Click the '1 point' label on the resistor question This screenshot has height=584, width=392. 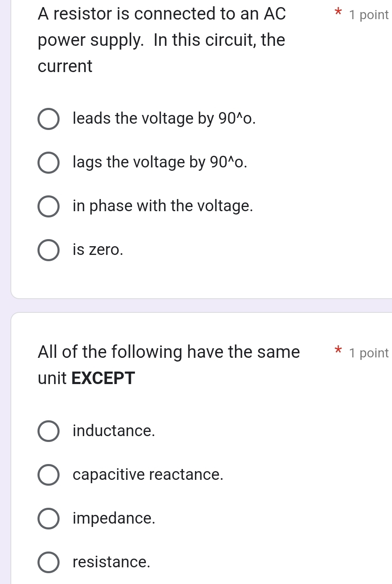point(369,15)
